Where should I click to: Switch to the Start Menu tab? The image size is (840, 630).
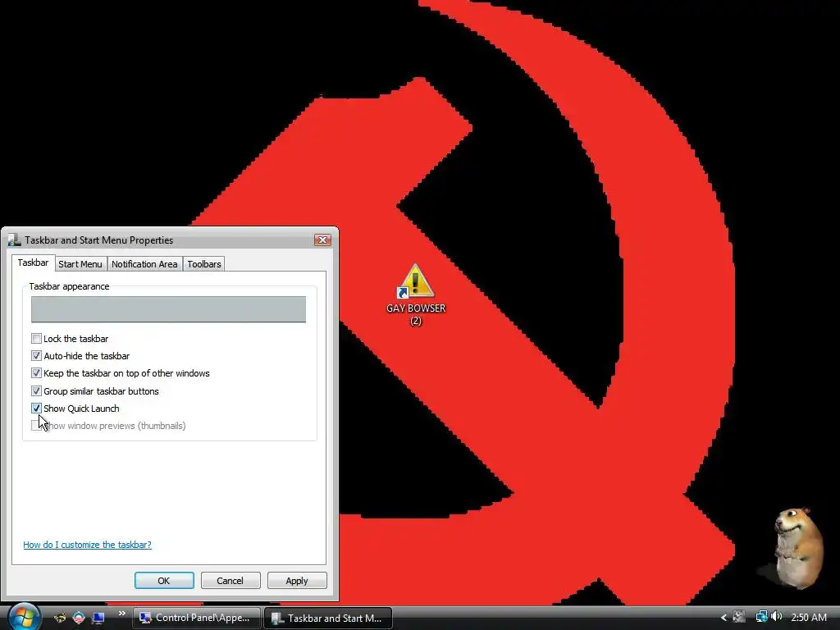80,264
